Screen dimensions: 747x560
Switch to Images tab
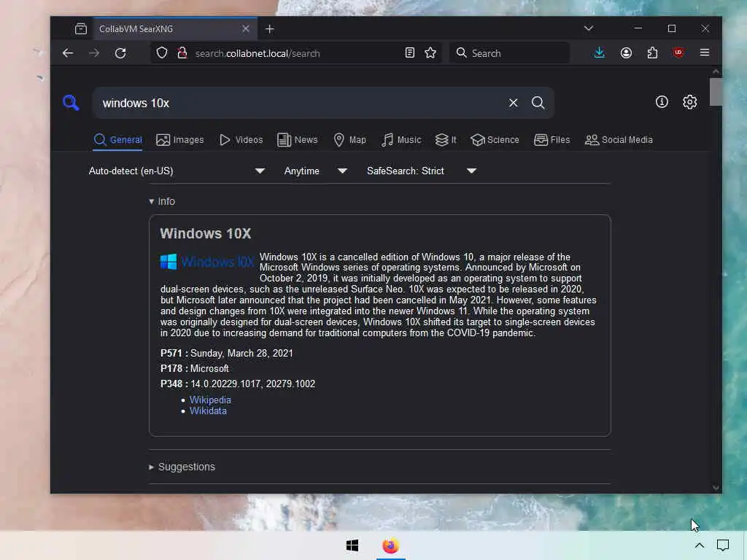point(179,140)
